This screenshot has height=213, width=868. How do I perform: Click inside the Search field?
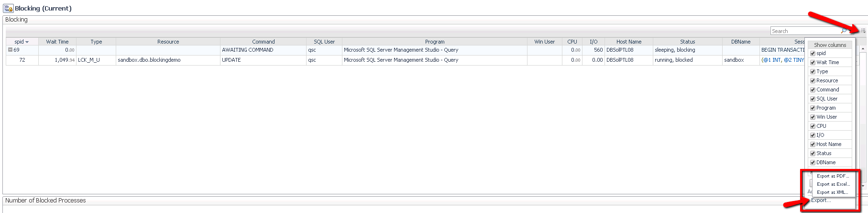[x=804, y=31]
